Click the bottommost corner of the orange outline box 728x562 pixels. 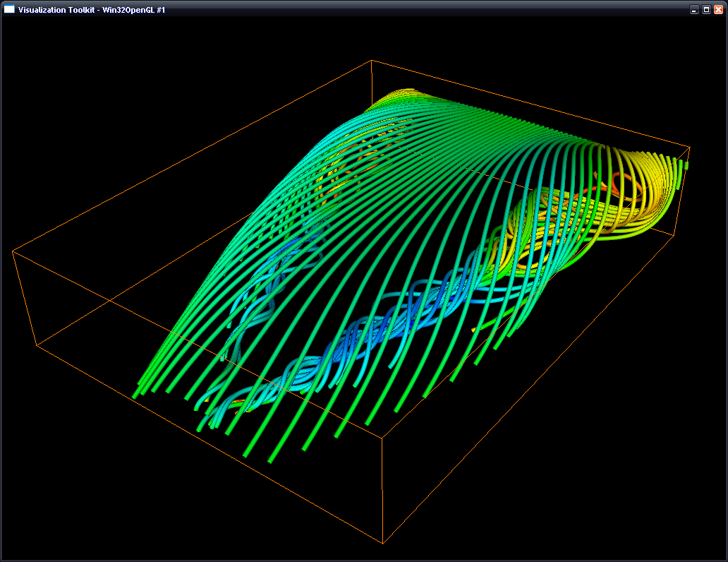tap(382, 543)
